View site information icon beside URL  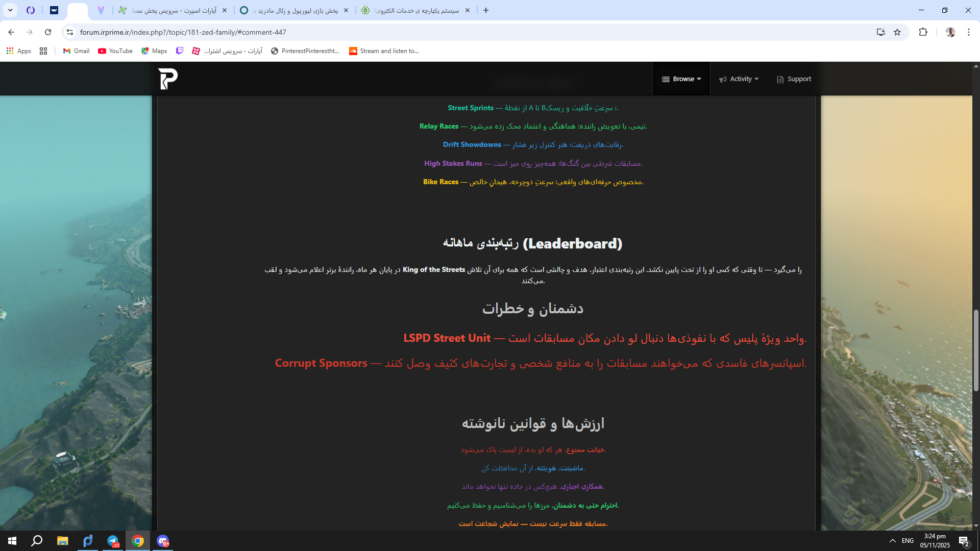[x=70, y=32]
